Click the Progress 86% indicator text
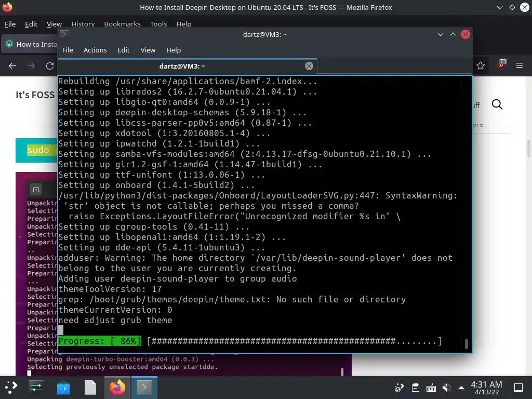This screenshot has width=532, height=399. coord(99,341)
